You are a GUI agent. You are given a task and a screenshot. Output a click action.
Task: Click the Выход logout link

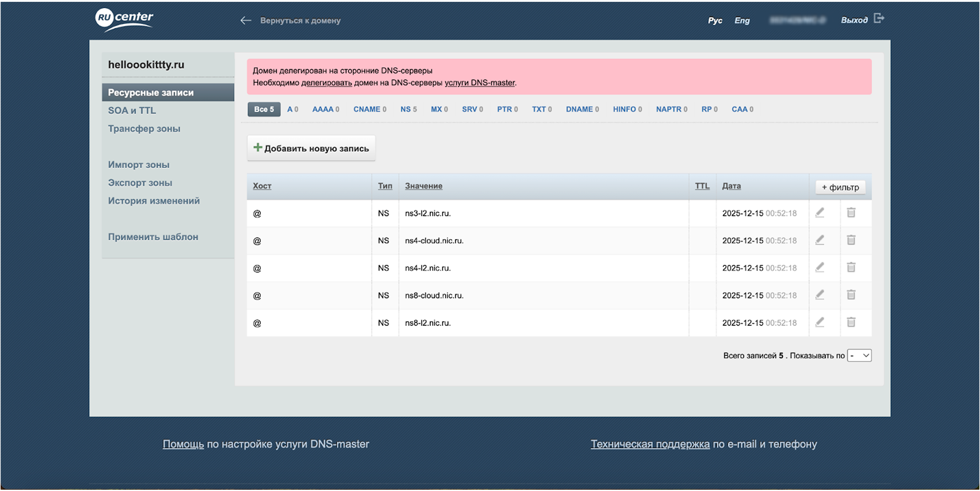854,20
